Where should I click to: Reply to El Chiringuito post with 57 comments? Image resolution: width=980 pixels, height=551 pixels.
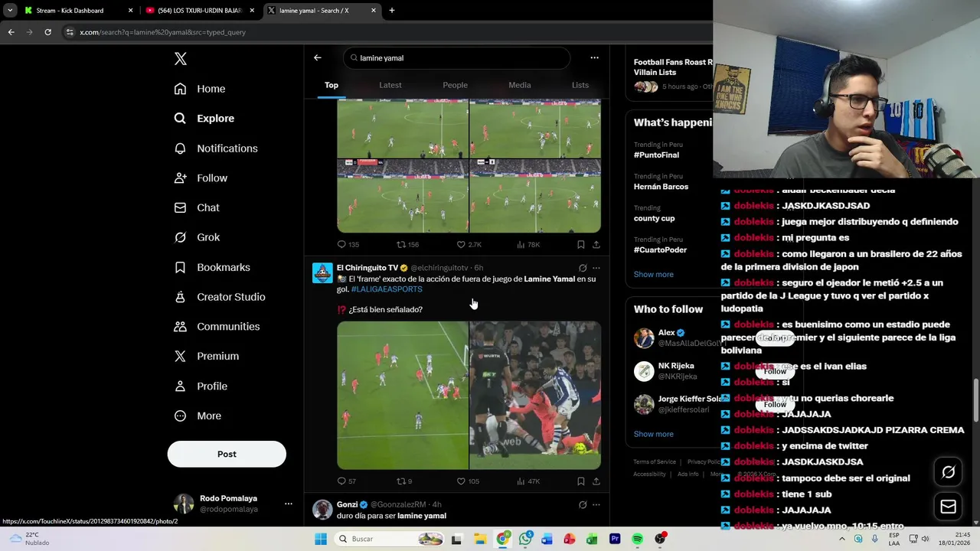[346, 481]
